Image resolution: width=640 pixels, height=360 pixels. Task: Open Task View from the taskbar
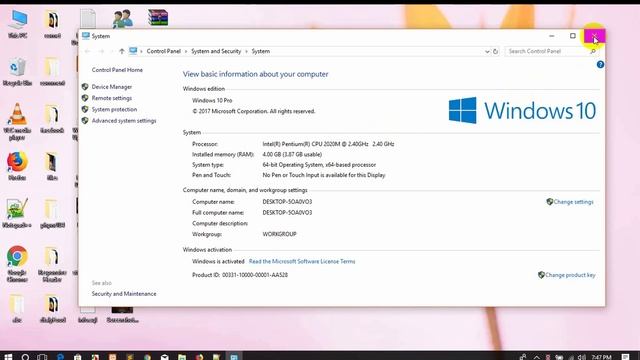(42, 357)
